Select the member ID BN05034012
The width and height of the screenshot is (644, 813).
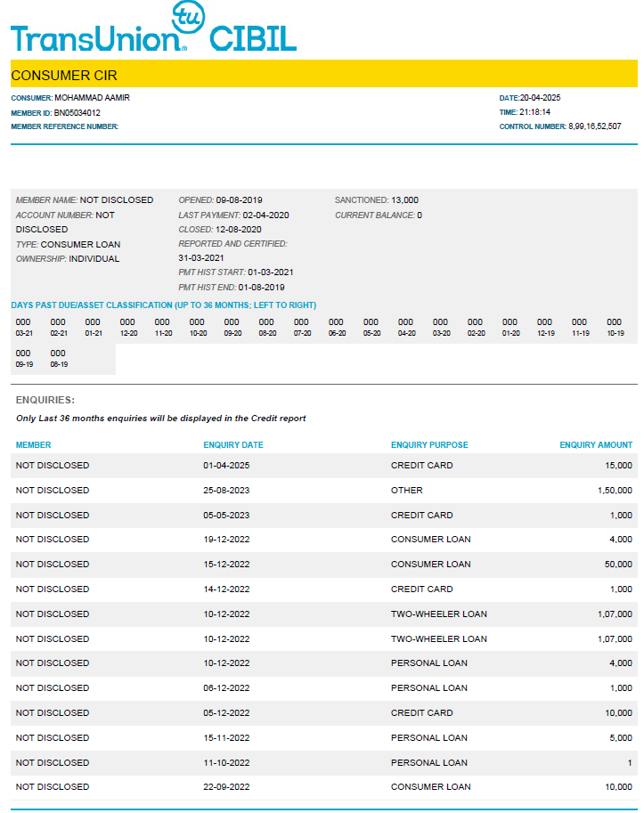coord(77,112)
